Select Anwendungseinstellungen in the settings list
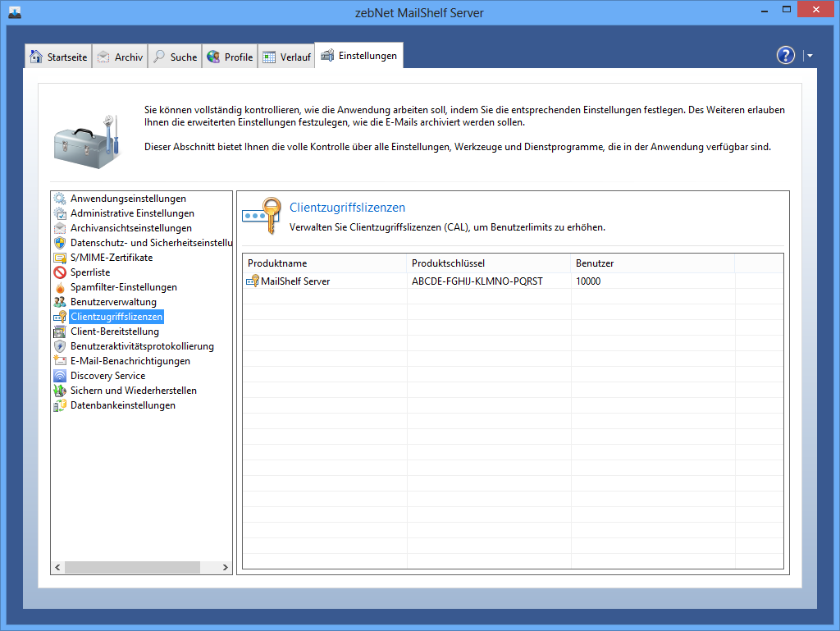This screenshot has width=840, height=631. 128,199
